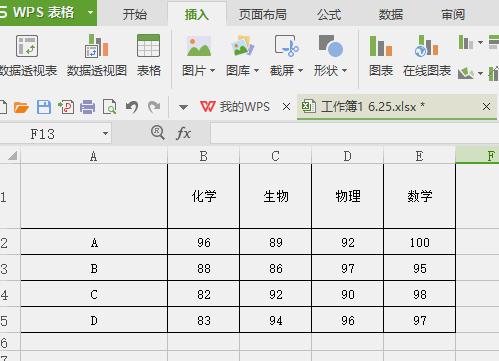
Task: Open the 页面布局 ribbon tab
Action: [x=263, y=14]
